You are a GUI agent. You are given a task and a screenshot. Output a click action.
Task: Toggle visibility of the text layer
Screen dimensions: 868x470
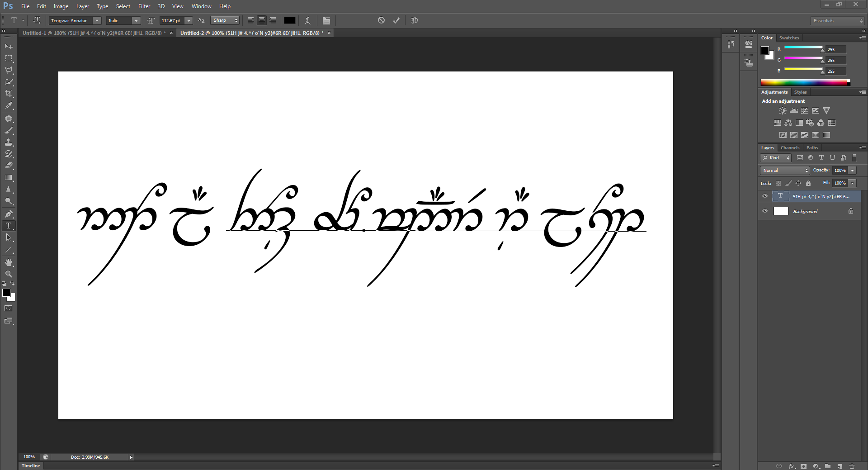(765, 196)
